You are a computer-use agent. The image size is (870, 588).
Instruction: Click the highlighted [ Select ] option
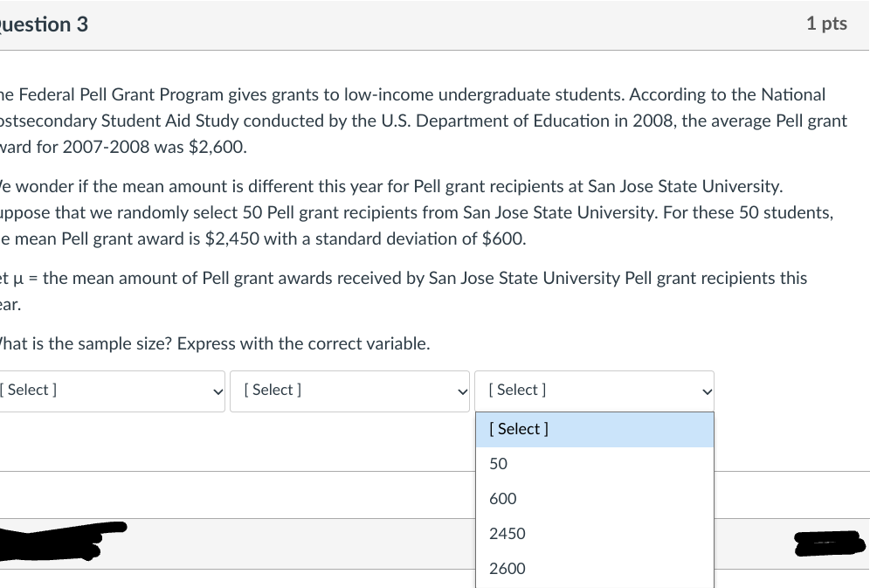(519, 429)
